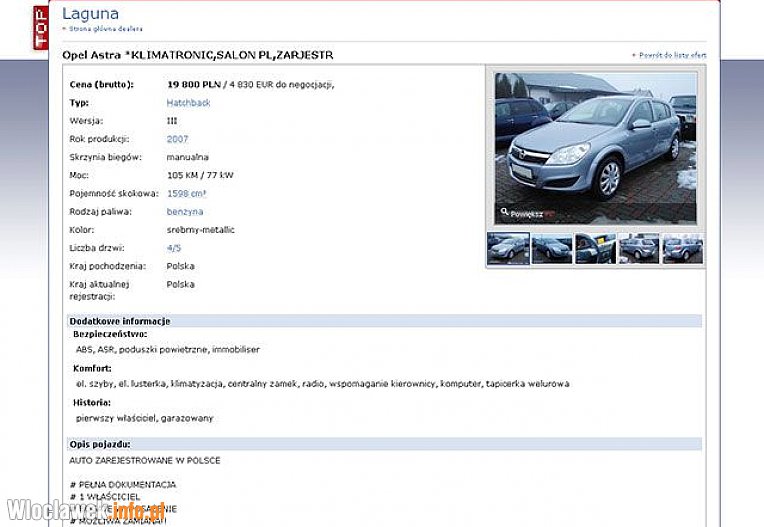The height and width of the screenshot is (527, 764).
Task: Click the power value 105 KM / 77 kW
Action: click(200, 175)
